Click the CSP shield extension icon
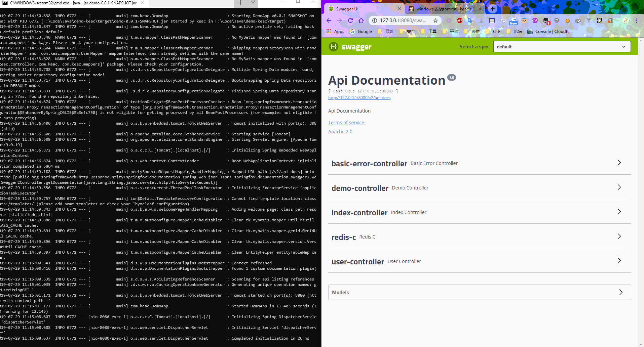644x347 pixels. (x=557, y=20)
